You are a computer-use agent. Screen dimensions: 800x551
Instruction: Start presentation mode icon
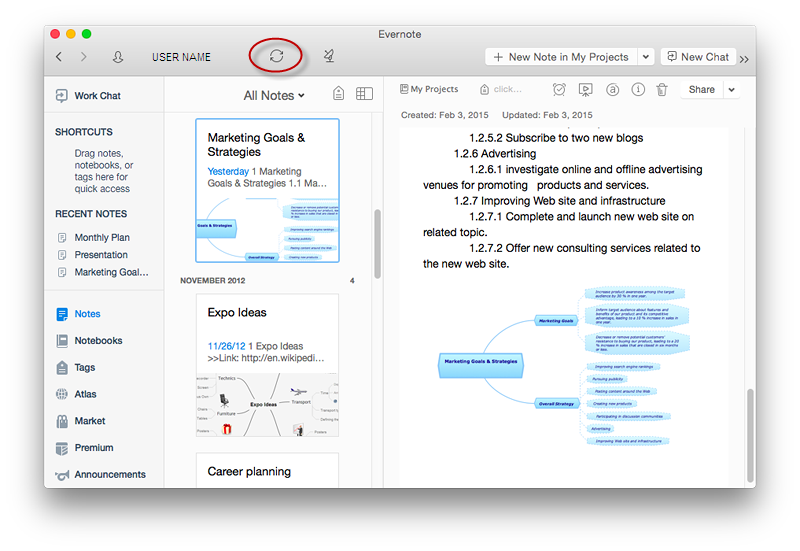click(x=585, y=89)
